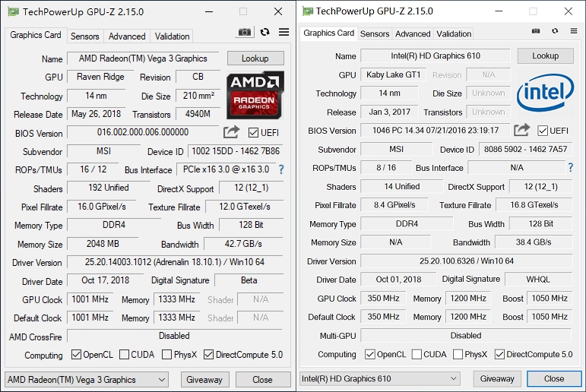586x392 pixels.
Task: Select Graphics Card tab in Intel window
Action: (328, 33)
